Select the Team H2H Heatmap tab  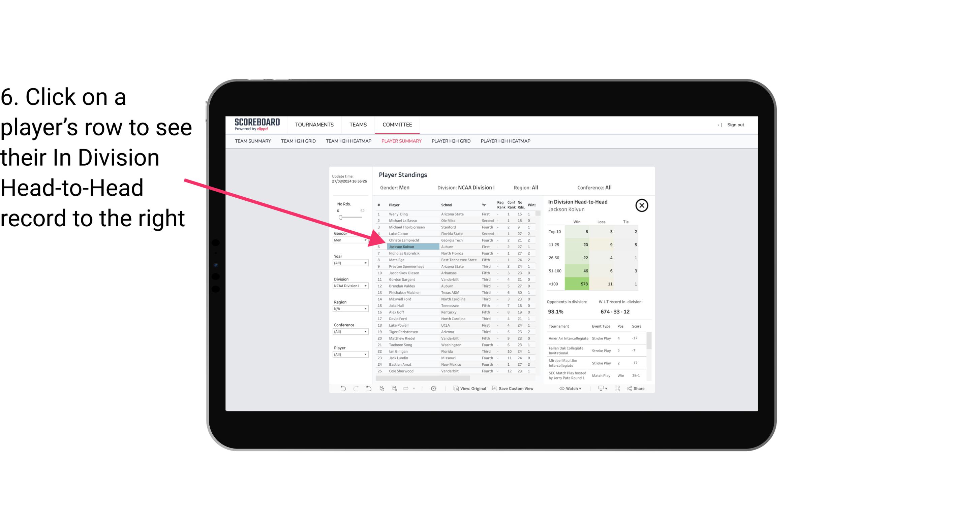(x=348, y=141)
